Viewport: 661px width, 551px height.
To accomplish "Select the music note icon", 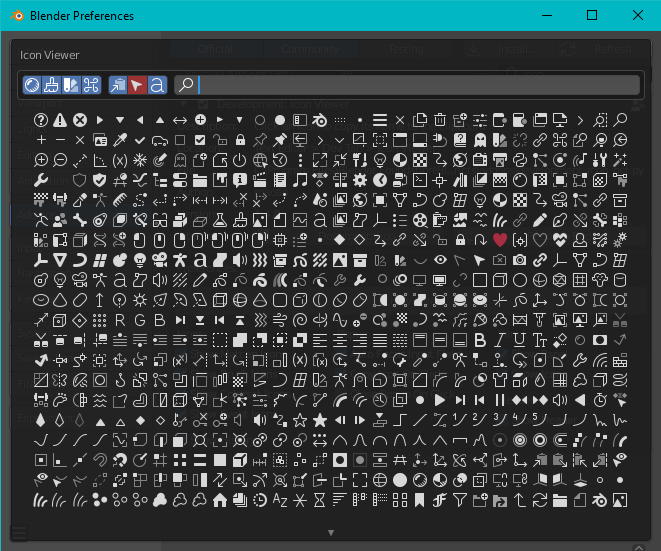I will coord(300,180).
